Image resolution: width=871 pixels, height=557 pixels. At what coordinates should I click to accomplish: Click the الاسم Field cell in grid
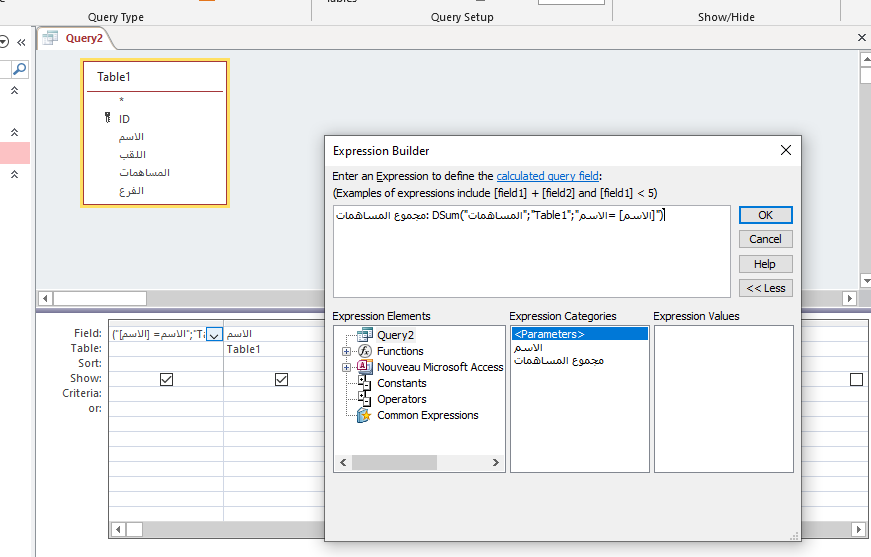[x=274, y=334]
